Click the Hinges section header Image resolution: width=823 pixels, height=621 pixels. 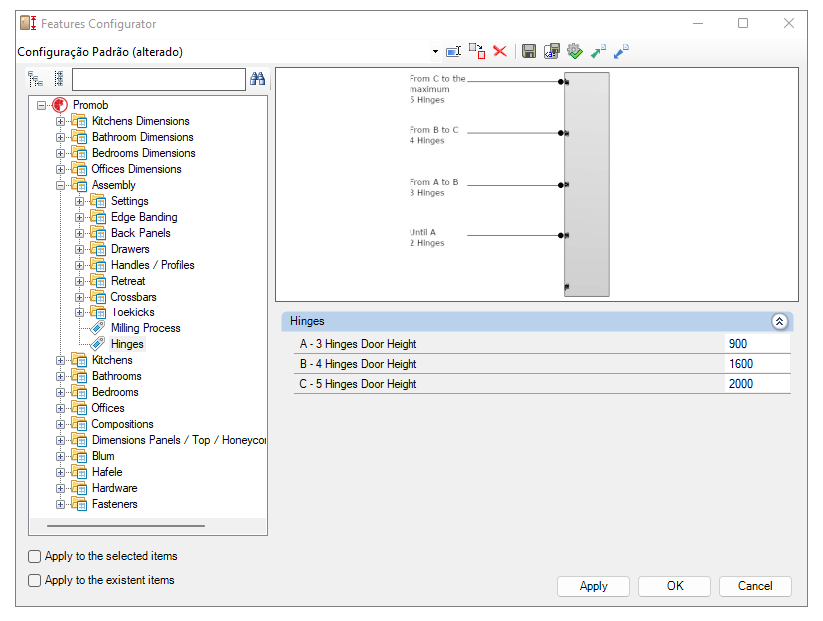[537, 321]
